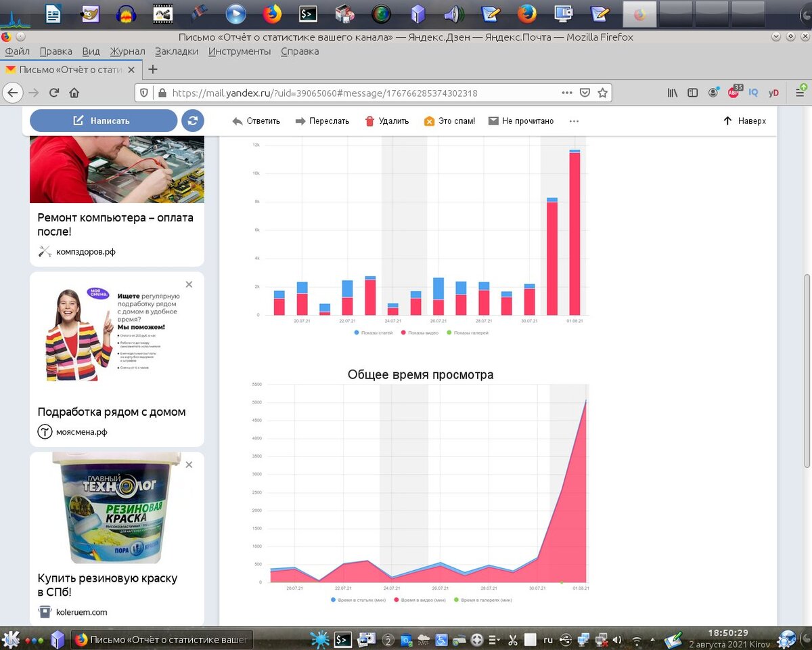
Task: Refresh the mailbox with the circular arrows icon
Action: click(193, 121)
